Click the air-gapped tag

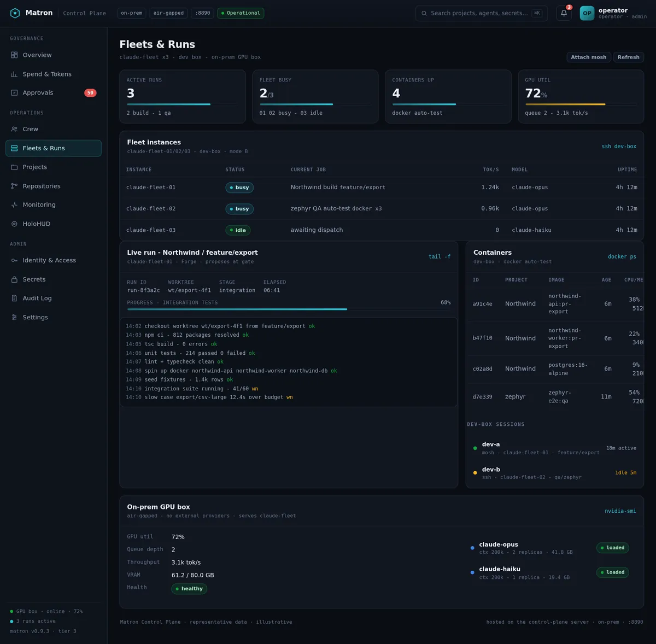(168, 13)
